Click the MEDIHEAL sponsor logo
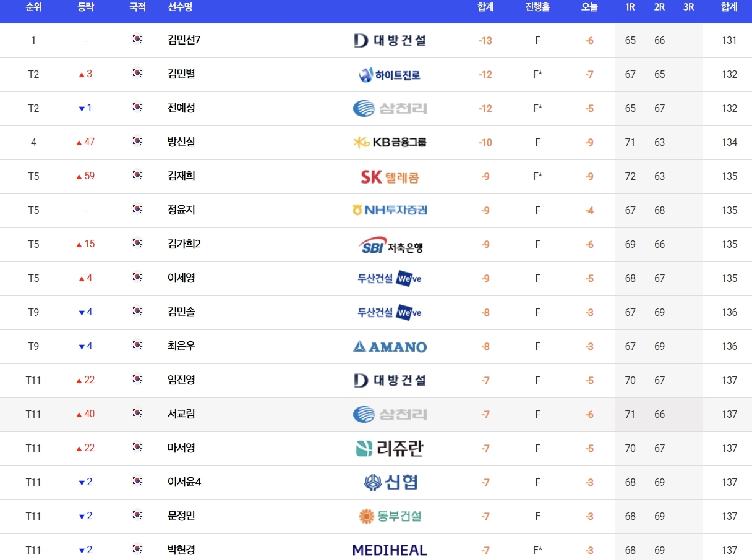The width and height of the screenshot is (752, 560). click(390, 550)
